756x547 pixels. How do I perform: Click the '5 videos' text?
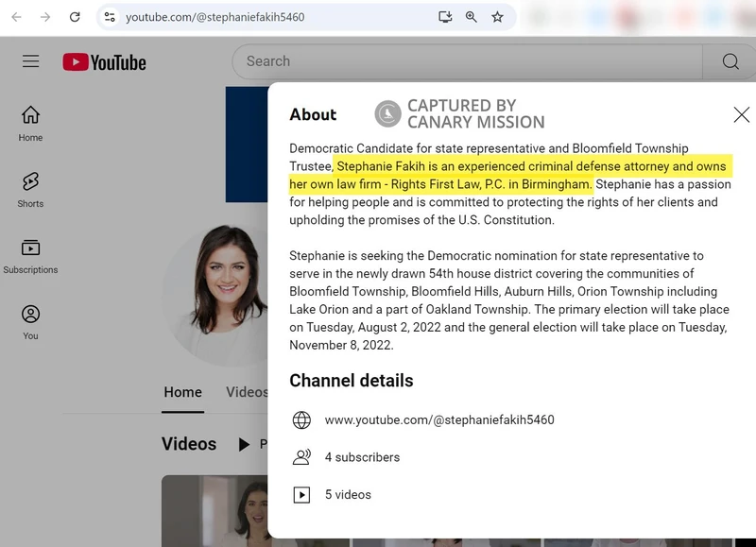348,495
